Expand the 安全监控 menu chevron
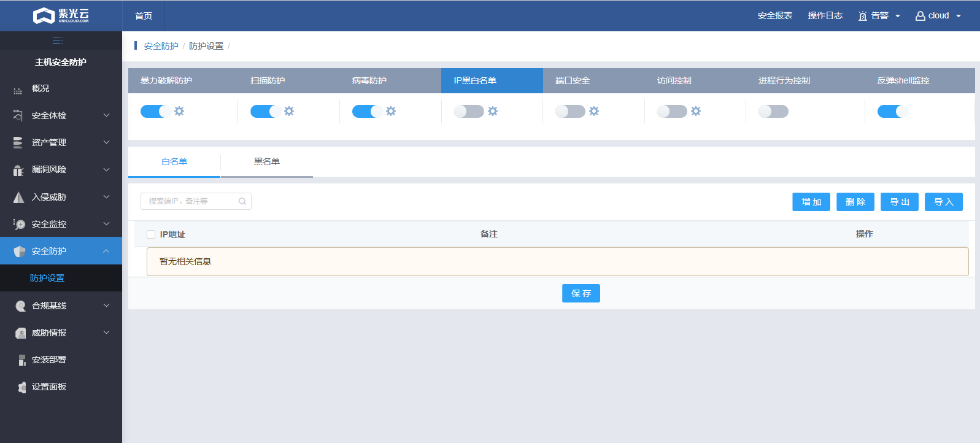 (x=107, y=224)
